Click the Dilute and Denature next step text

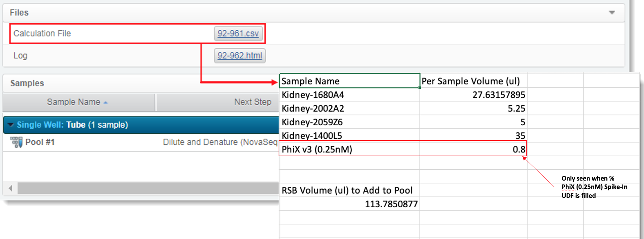click(220, 142)
